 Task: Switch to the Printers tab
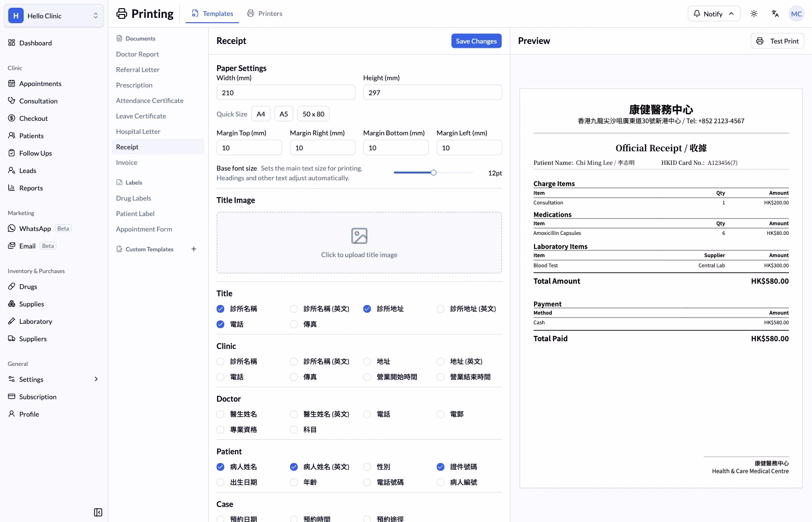coord(264,14)
